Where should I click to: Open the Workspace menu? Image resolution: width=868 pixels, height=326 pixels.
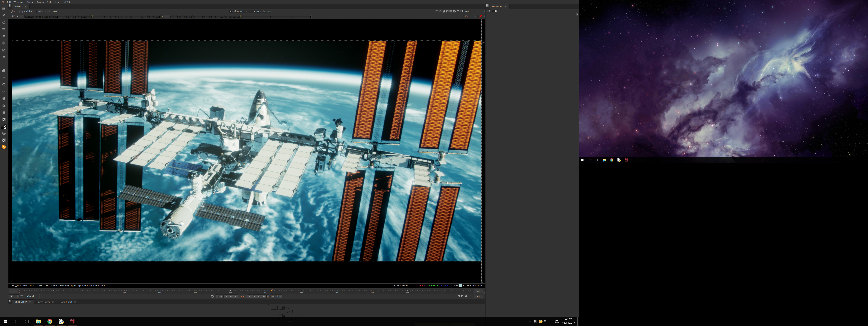pyautogui.click(x=19, y=2)
